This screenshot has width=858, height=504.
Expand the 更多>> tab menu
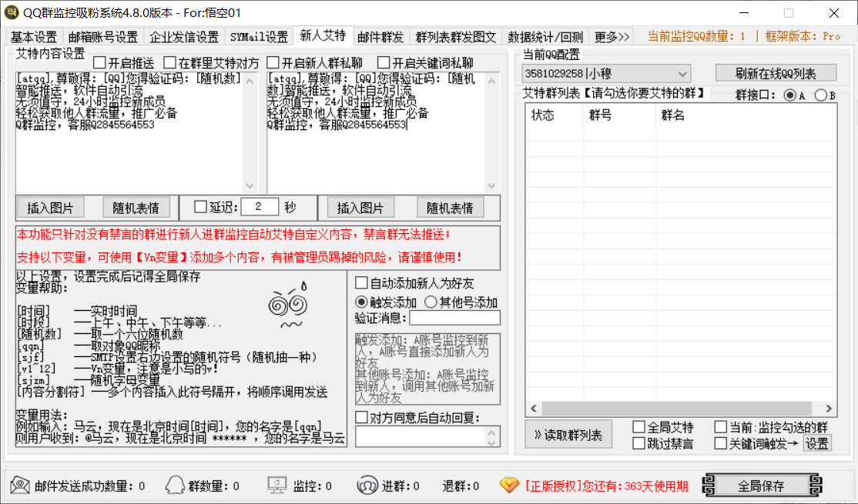(612, 37)
